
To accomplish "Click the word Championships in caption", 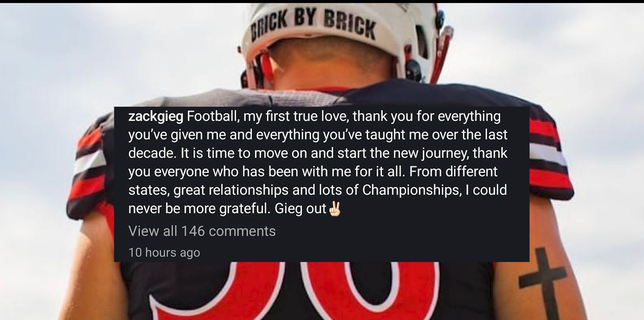I will [x=411, y=190].
